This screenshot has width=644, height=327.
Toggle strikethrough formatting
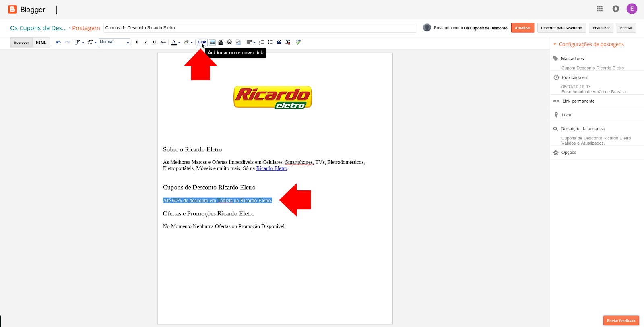(x=163, y=42)
